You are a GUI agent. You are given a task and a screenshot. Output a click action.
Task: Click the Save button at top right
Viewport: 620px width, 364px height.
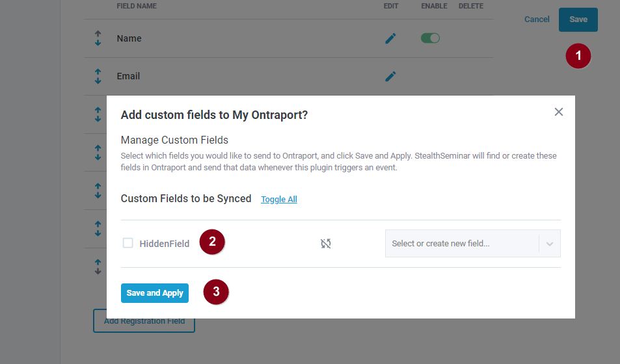pos(578,19)
